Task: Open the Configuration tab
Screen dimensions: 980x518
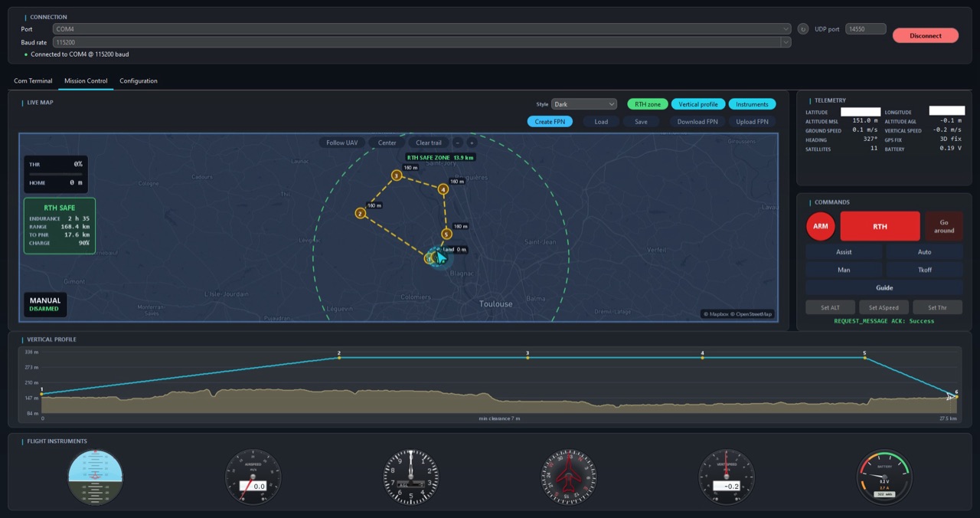Action: pyautogui.click(x=139, y=80)
